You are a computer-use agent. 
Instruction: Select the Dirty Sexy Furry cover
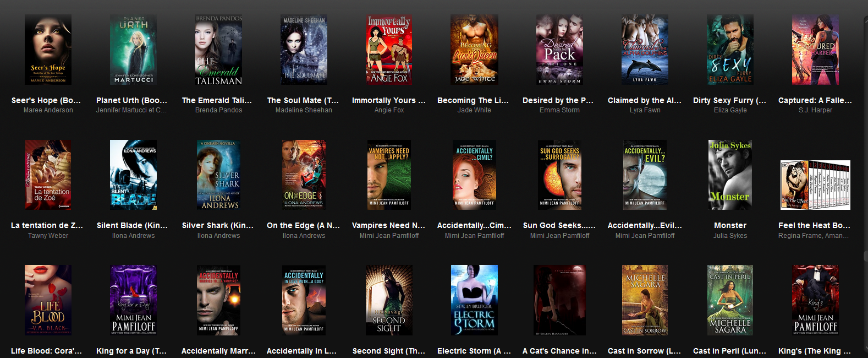coord(730,50)
